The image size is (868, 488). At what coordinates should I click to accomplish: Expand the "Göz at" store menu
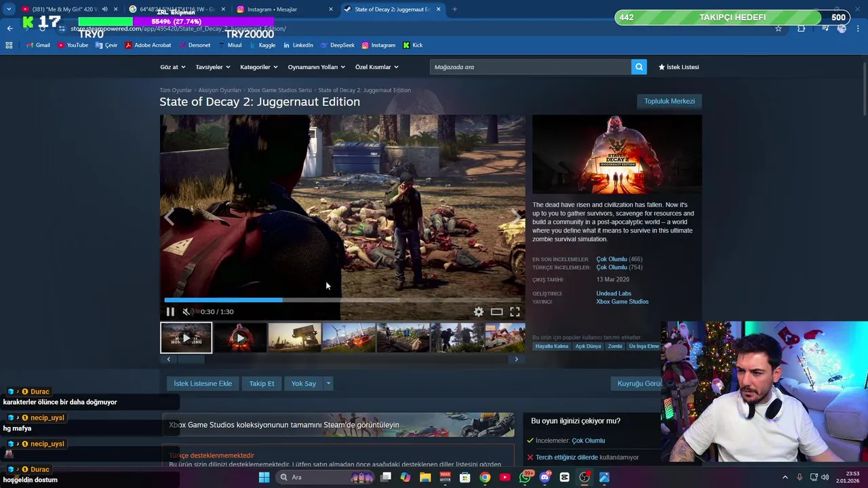[x=172, y=67]
